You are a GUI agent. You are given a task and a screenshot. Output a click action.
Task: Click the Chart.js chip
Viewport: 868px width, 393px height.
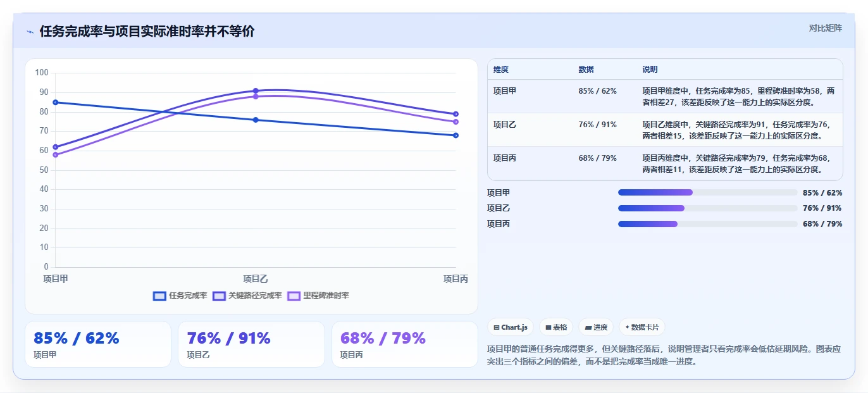click(510, 327)
